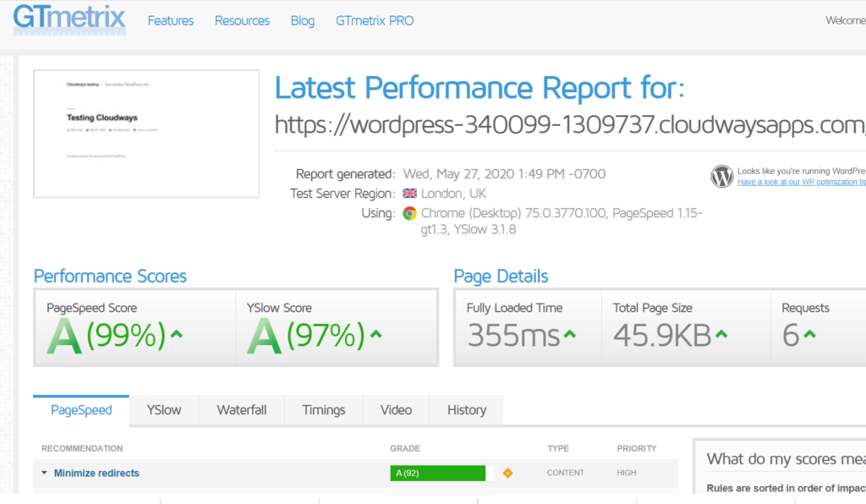Click the GTmetrix logo
The image size is (866, 504).
[69, 20]
